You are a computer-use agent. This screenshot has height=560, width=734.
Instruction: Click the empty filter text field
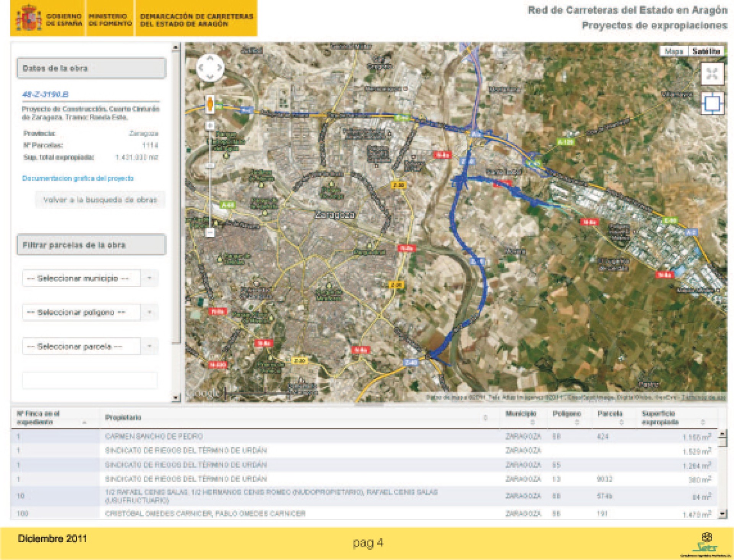[x=90, y=380]
